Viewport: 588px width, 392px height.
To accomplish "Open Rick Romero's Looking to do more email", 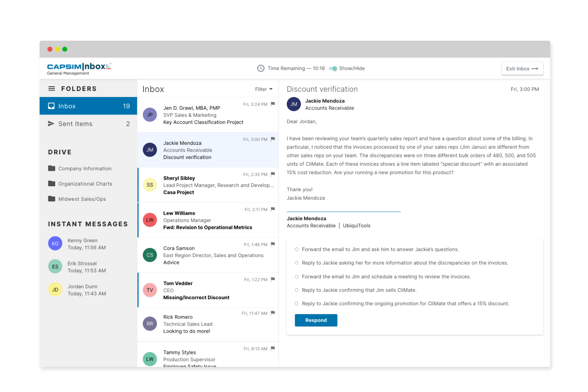I will pos(208,324).
